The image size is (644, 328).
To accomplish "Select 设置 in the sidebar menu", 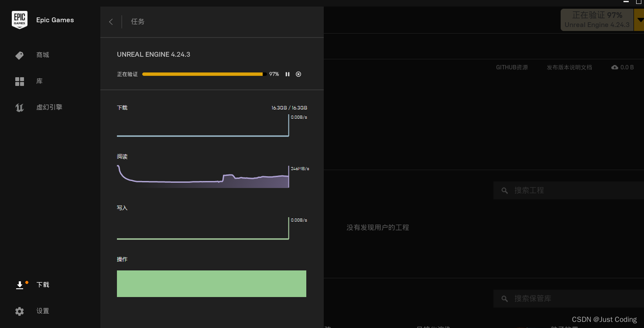I will (x=43, y=311).
